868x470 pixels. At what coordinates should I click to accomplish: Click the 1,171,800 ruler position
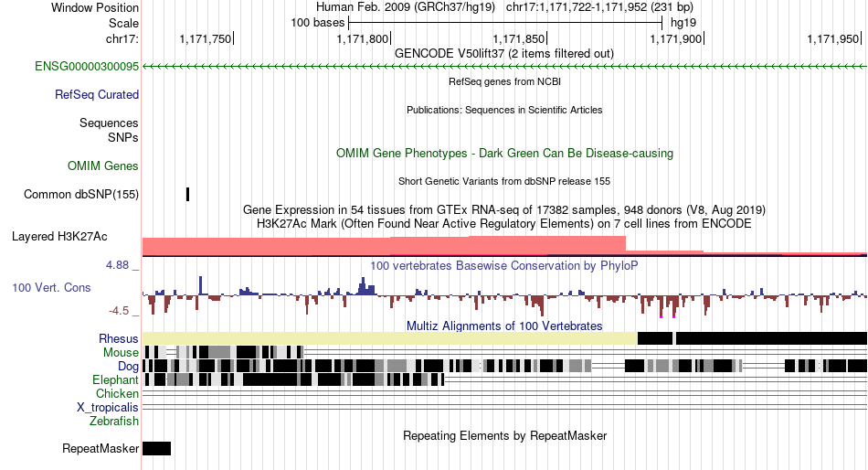[x=363, y=38]
